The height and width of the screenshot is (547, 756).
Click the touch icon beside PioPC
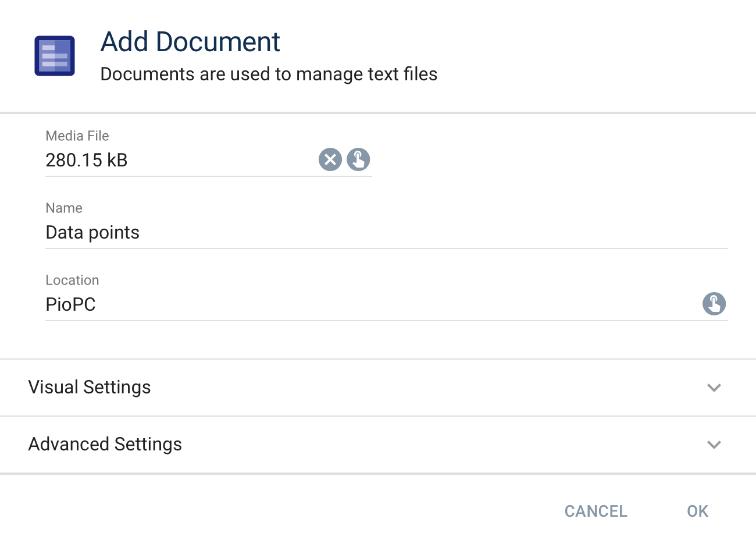714,304
